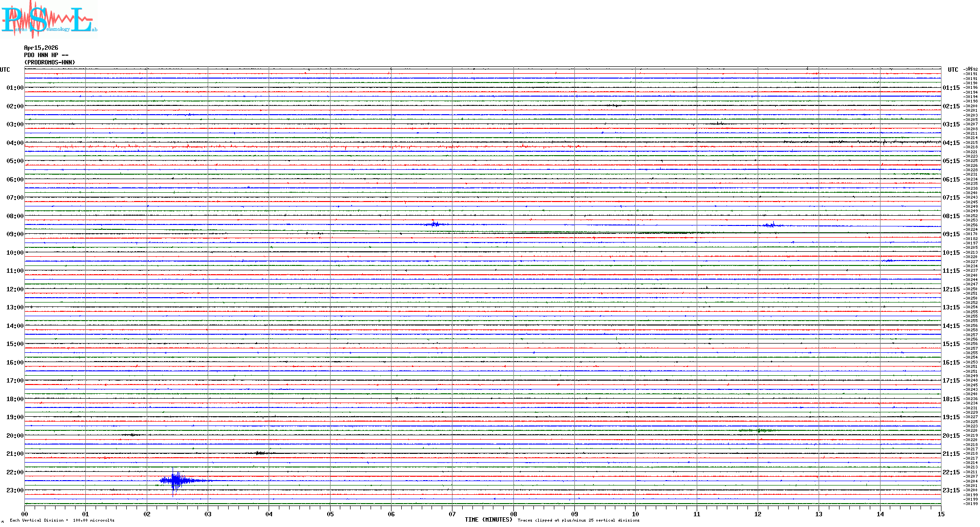Click the green event burst near minute 12
Screen dimensions: 980x527
(758, 430)
